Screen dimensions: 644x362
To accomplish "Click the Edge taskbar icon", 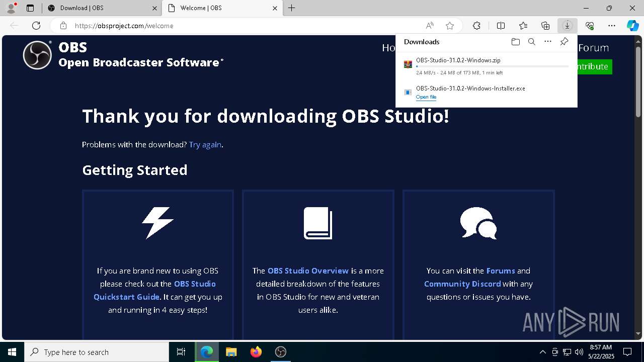I will (x=207, y=352).
